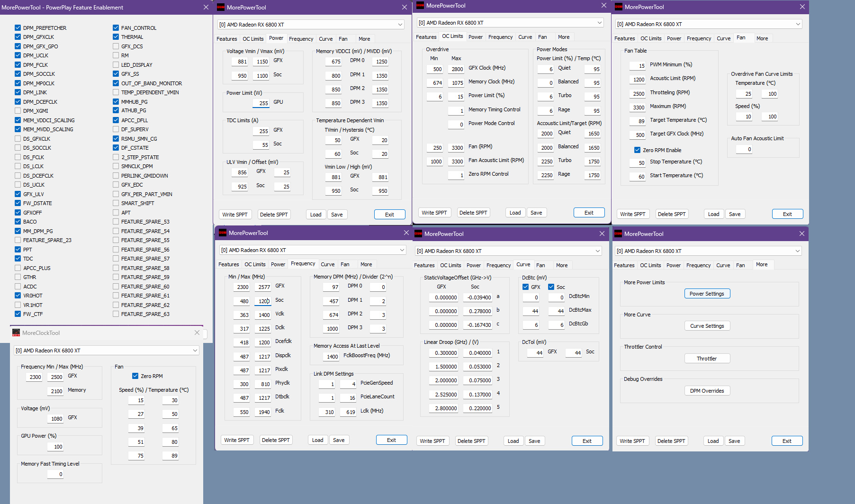Open DPM Overrides
855x504 pixels.
click(x=707, y=391)
